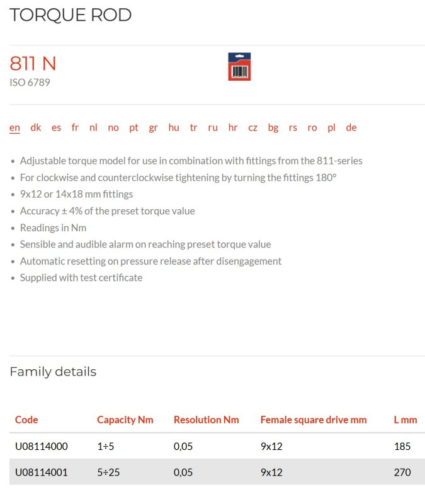The height and width of the screenshot is (504, 425).
Task: Switch description to 'dk' language
Action: point(36,128)
